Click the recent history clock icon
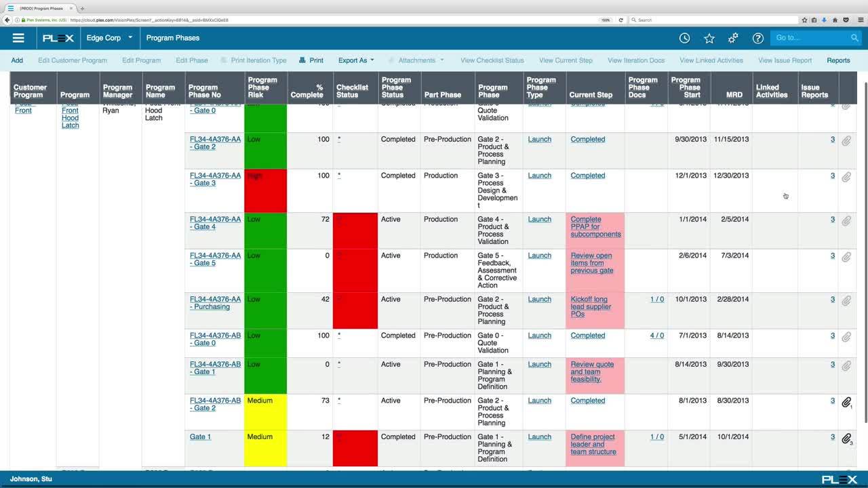The width and height of the screenshot is (868, 488). (684, 38)
